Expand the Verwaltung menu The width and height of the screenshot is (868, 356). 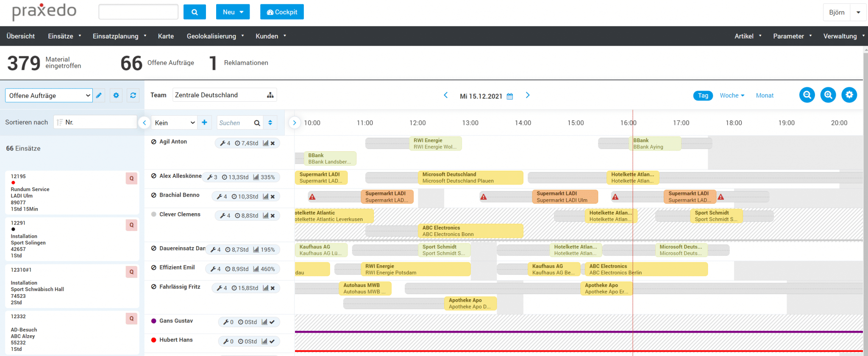844,36
